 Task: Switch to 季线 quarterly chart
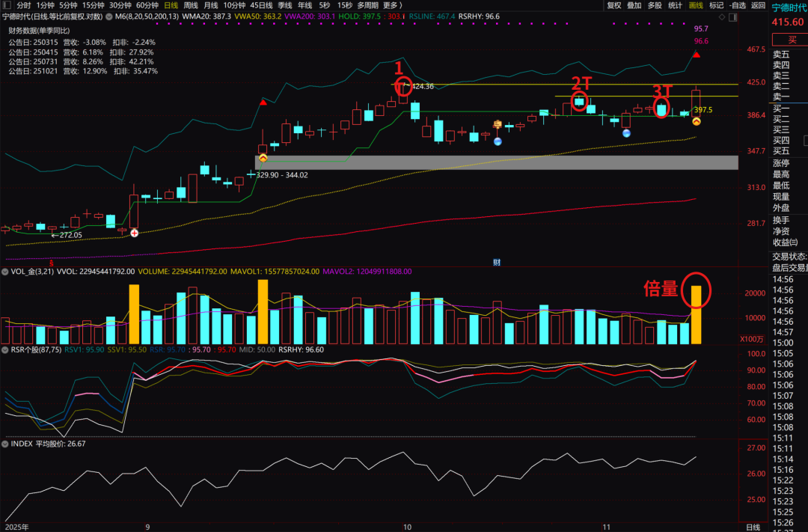click(285, 5)
